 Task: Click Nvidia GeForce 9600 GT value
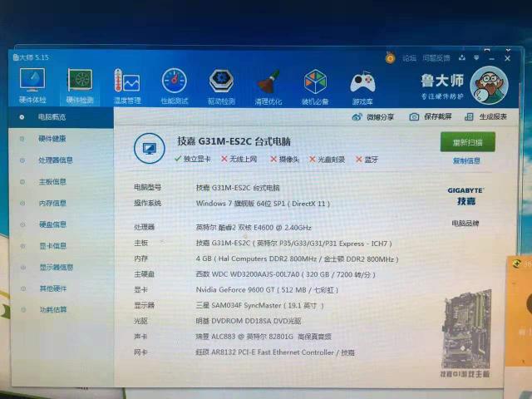[x=267, y=290]
